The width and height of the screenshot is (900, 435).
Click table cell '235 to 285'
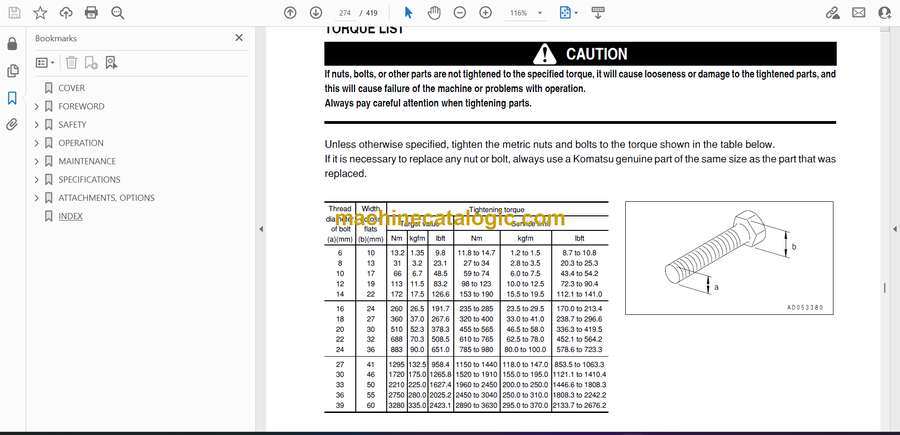pos(476,309)
